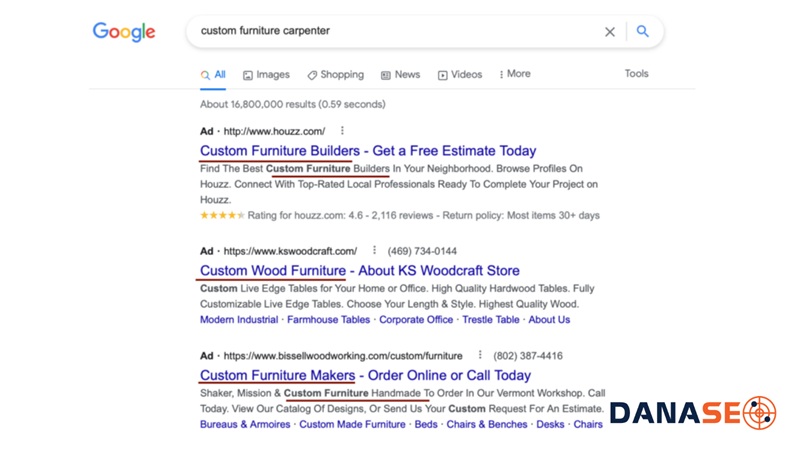The image size is (800, 450).
Task: Select the All tab
Action: [x=213, y=75]
